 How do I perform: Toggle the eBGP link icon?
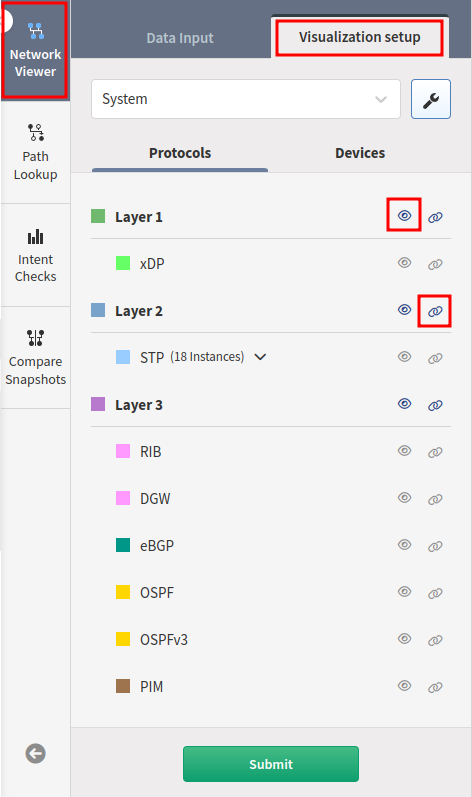[x=435, y=546]
